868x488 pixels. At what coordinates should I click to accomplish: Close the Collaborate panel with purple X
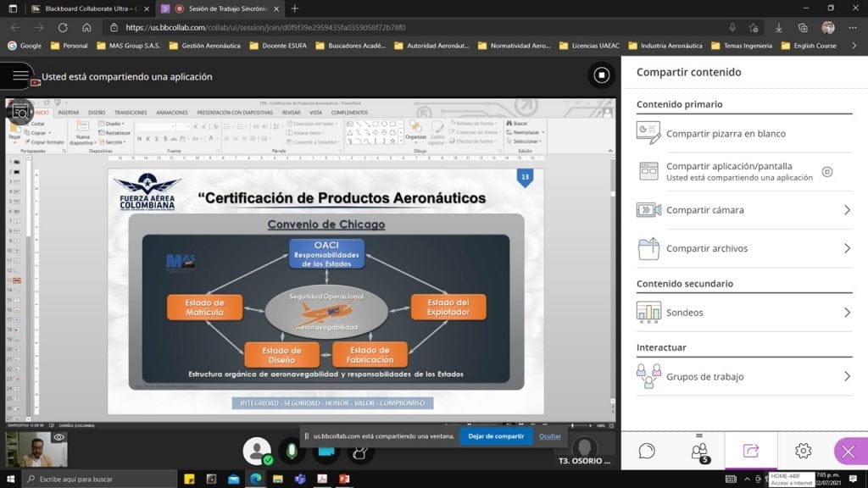click(849, 451)
